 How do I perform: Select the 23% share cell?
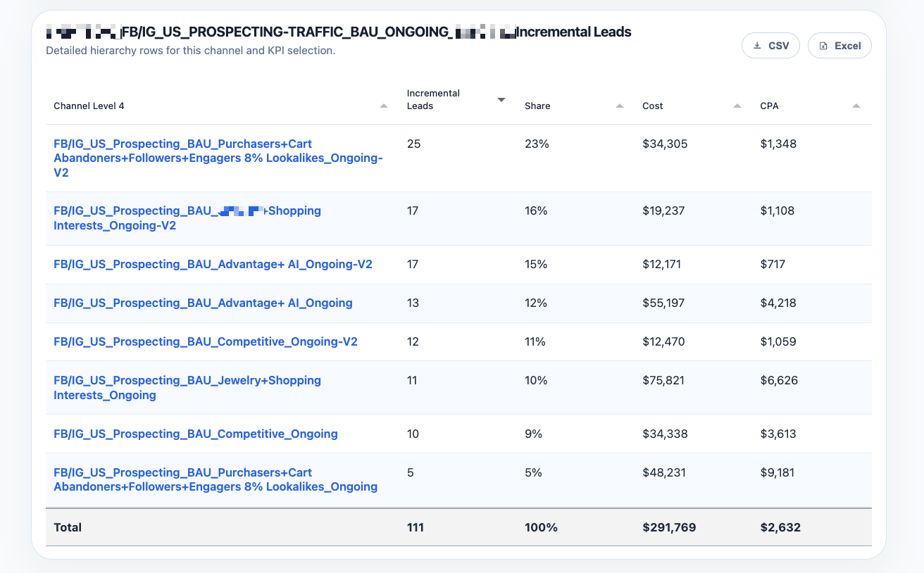(537, 144)
